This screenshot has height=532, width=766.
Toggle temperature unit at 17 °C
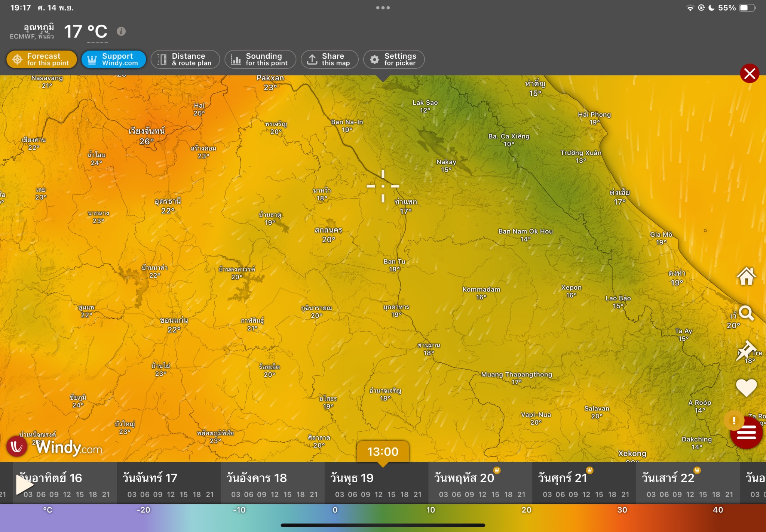tap(97, 32)
